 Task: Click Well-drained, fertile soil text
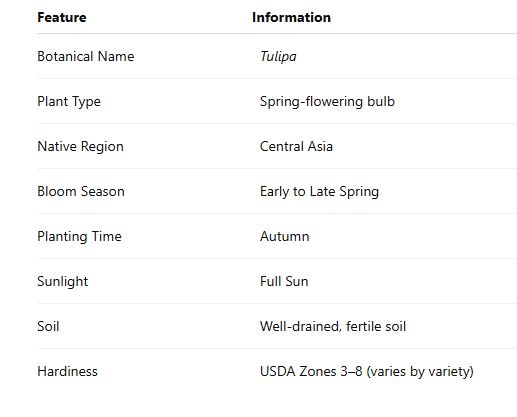click(x=333, y=326)
